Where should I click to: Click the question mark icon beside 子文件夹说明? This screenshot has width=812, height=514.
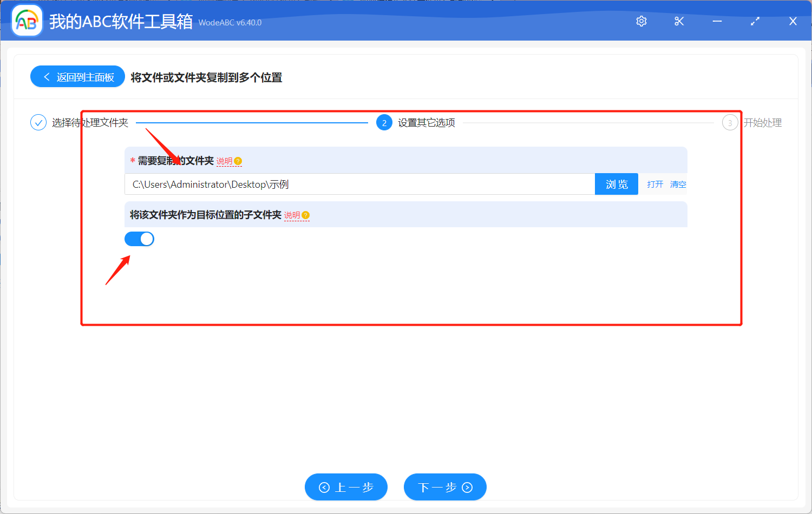point(306,215)
